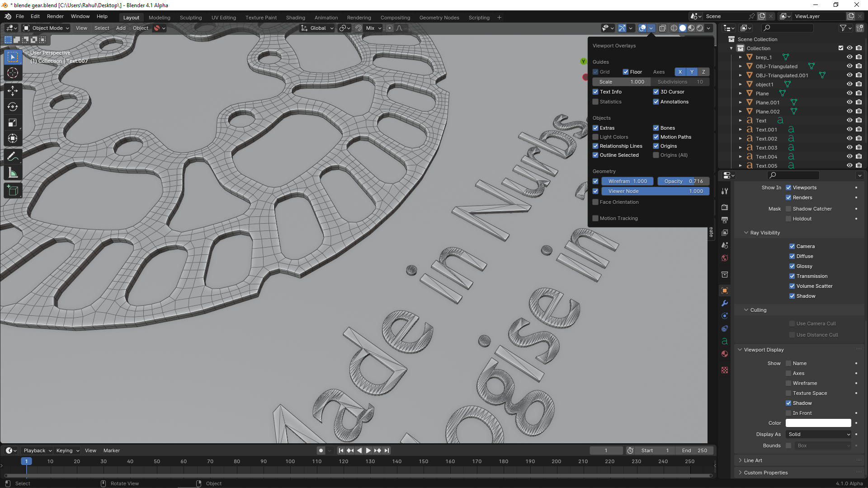Select the Scale tool
This screenshot has height=488, width=868.
coord(13,122)
